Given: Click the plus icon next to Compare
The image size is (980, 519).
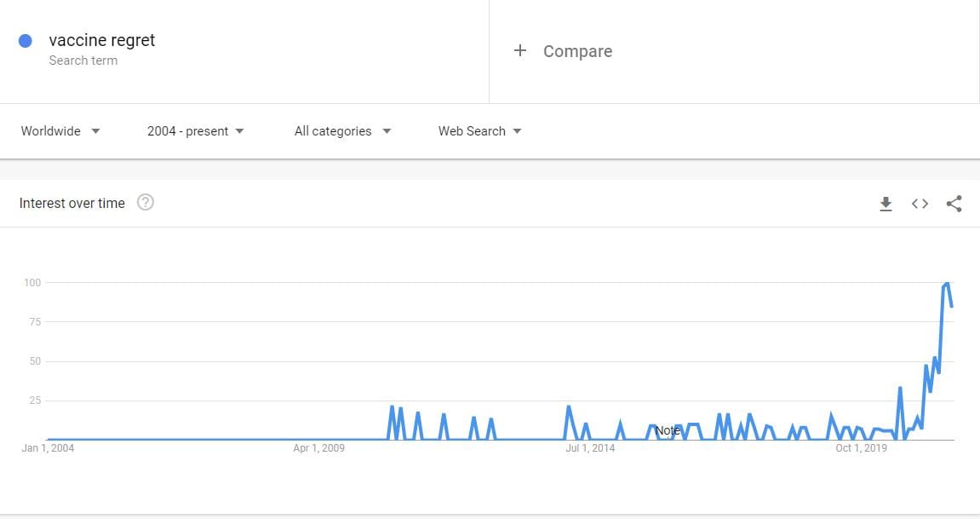Looking at the screenshot, I should point(520,50).
